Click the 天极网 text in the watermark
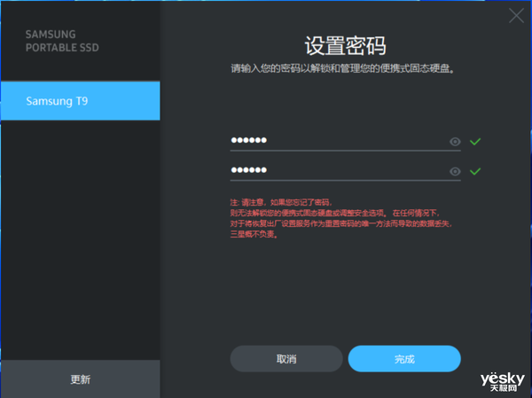This screenshot has height=398, width=532. [x=503, y=389]
